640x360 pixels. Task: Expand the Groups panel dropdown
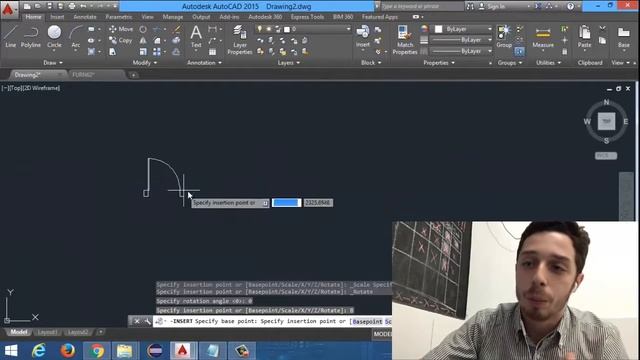tap(510, 63)
